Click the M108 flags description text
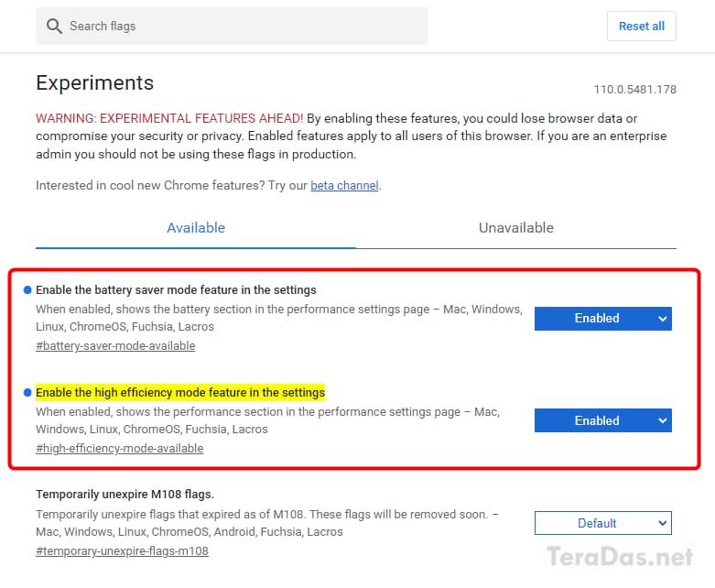Screen dimensions: 715x588 pyautogui.click(x=267, y=523)
